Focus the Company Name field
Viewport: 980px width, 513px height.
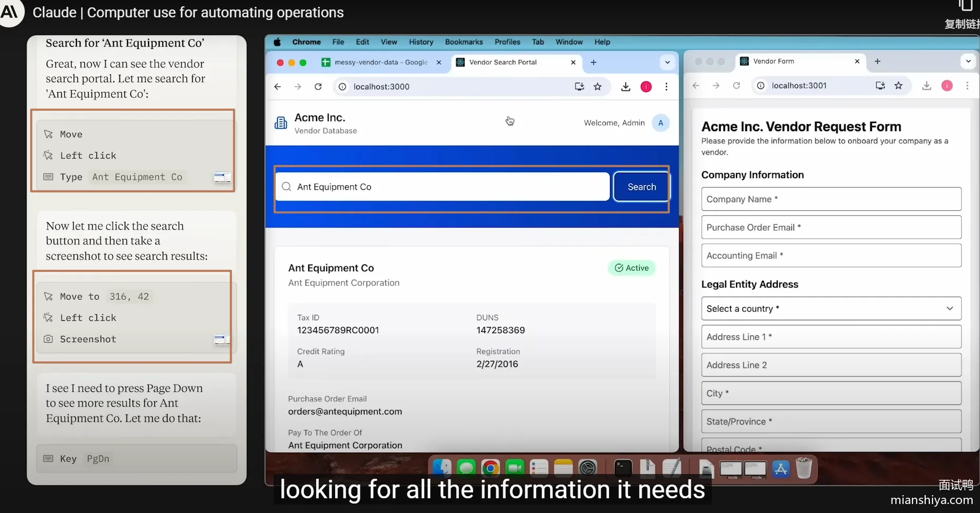831,199
